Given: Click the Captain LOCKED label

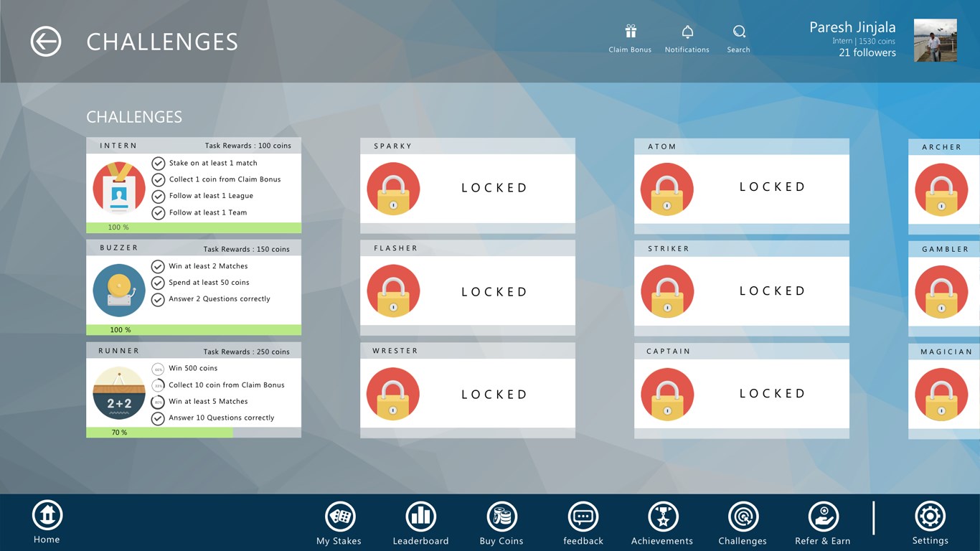Looking at the screenshot, I should [773, 393].
